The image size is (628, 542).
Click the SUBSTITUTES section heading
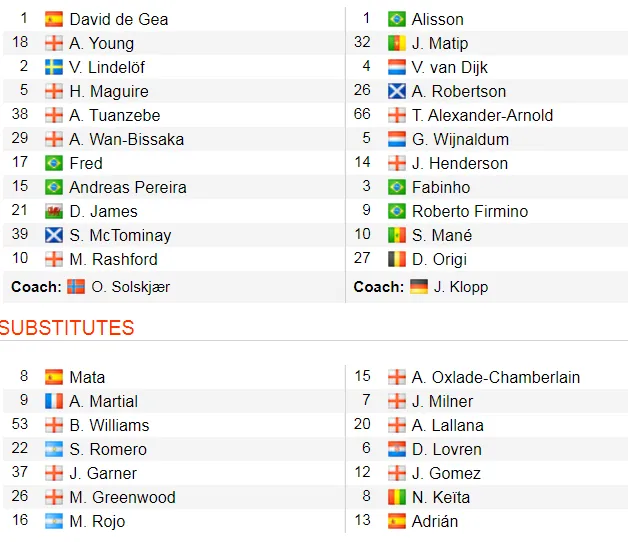tap(67, 328)
